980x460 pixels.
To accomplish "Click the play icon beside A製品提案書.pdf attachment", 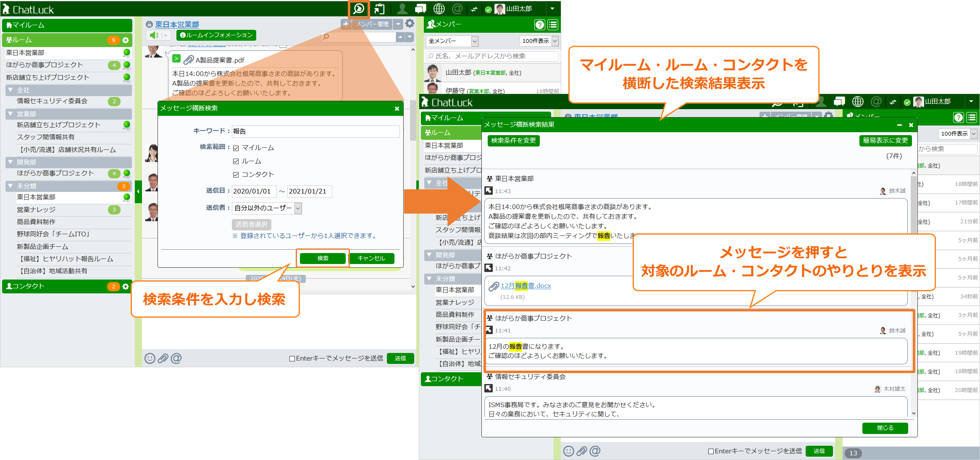I will [x=176, y=58].
